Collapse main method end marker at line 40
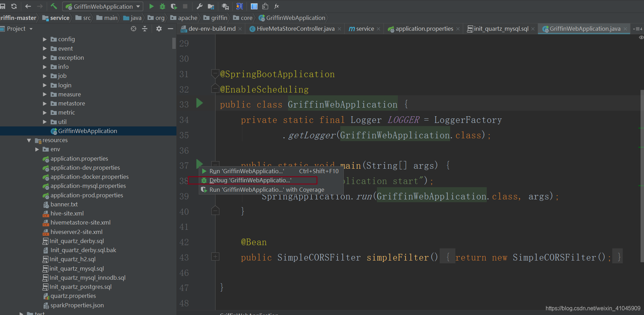Screen dimensions: 644x315 [x=215, y=211]
